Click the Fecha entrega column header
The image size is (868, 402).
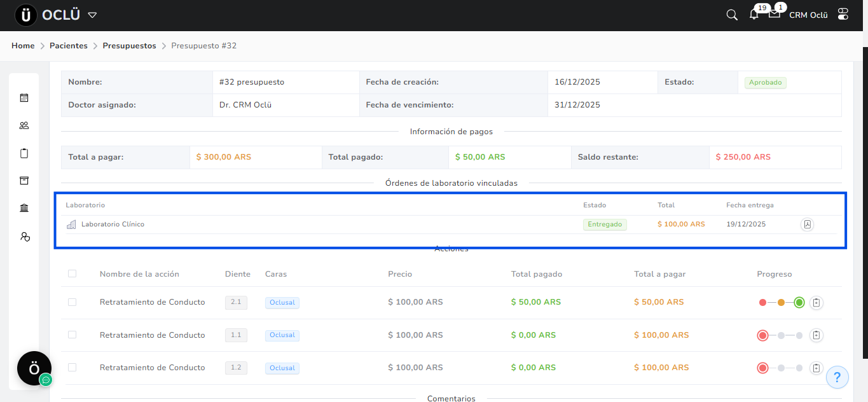pyautogui.click(x=750, y=205)
